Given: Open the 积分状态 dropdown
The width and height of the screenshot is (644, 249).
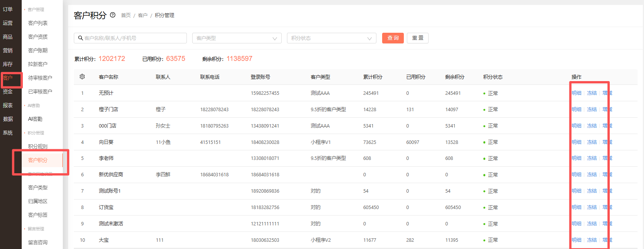Looking at the screenshot, I should pyautogui.click(x=332, y=38).
